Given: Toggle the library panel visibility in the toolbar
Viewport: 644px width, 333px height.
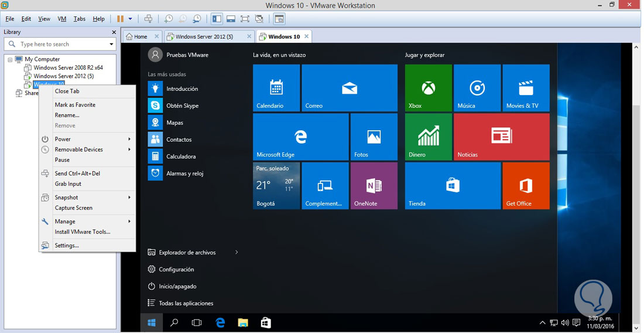Looking at the screenshot, I should [217, 19].
